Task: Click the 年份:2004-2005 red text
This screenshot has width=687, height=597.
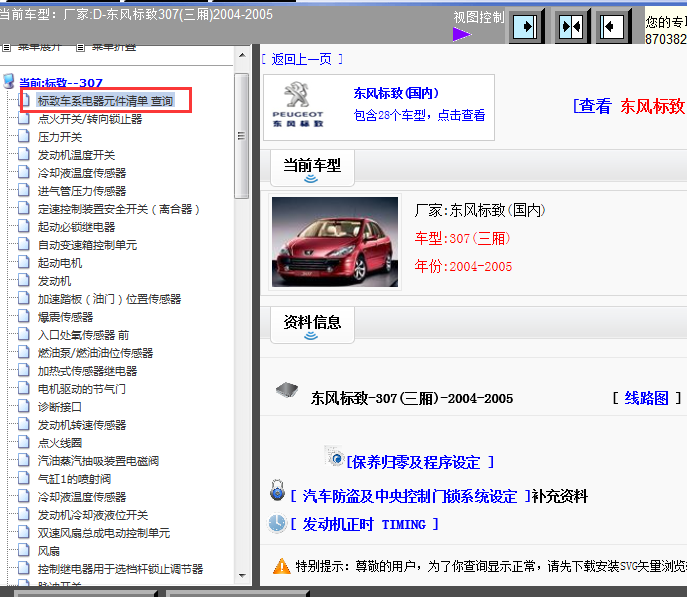Action: 463,266
